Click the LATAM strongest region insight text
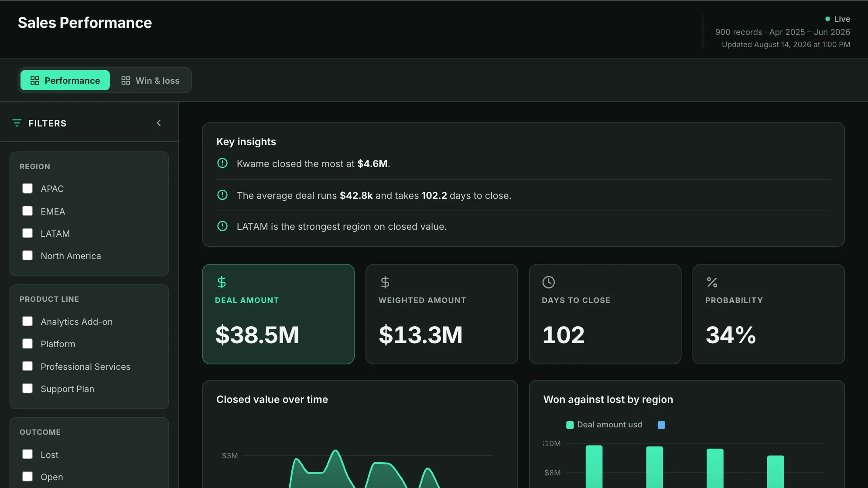This screenshot has height=488, width=868. (342, 227)
